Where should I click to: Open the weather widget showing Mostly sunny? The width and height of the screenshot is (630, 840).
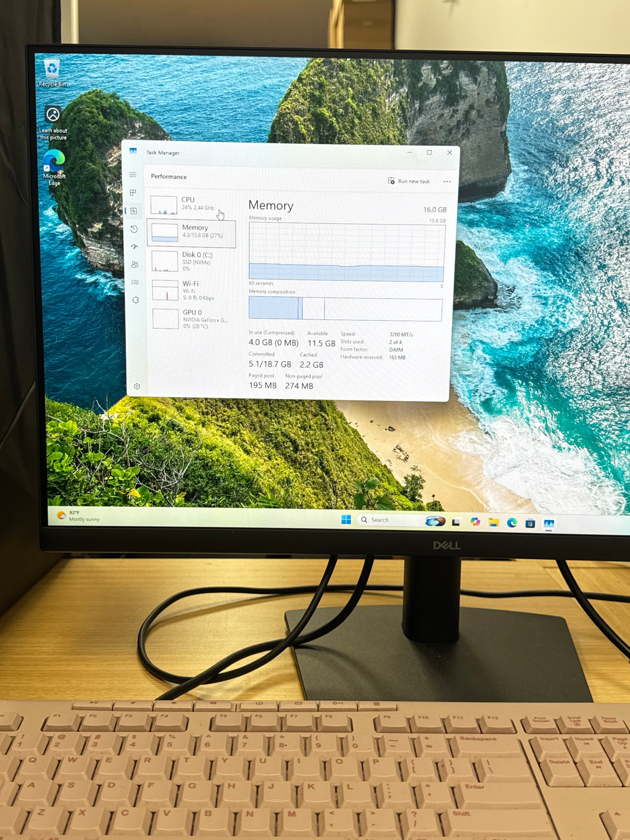pyautogui.click(x=78, y=516)
